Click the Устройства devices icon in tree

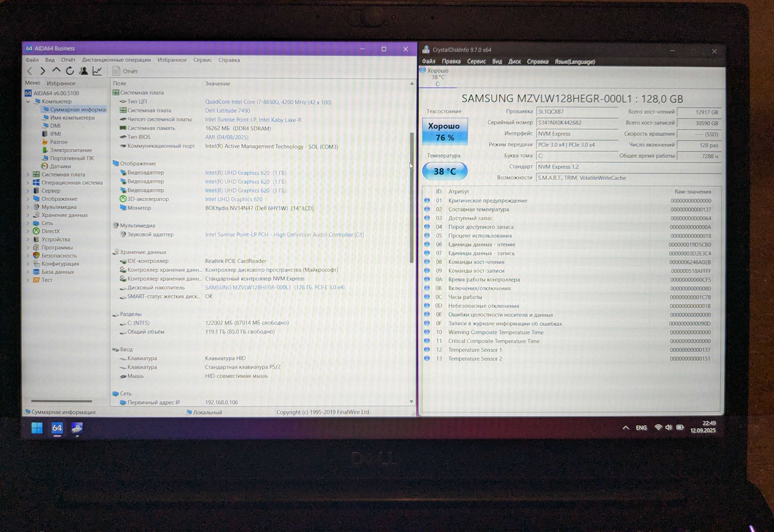[x=36, y=239]
